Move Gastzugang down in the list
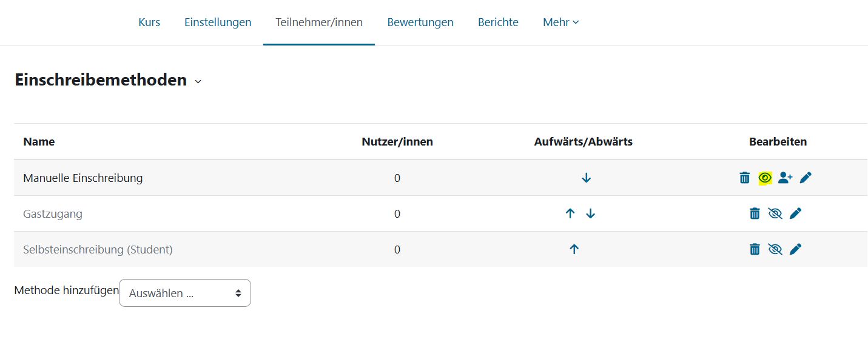Screen dimensions: 868x342 591,213
